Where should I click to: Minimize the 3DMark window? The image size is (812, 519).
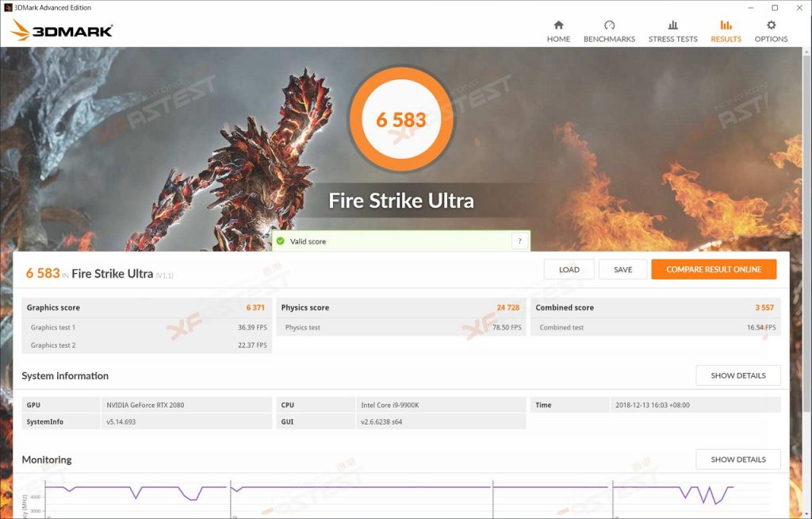click(751, 8)
